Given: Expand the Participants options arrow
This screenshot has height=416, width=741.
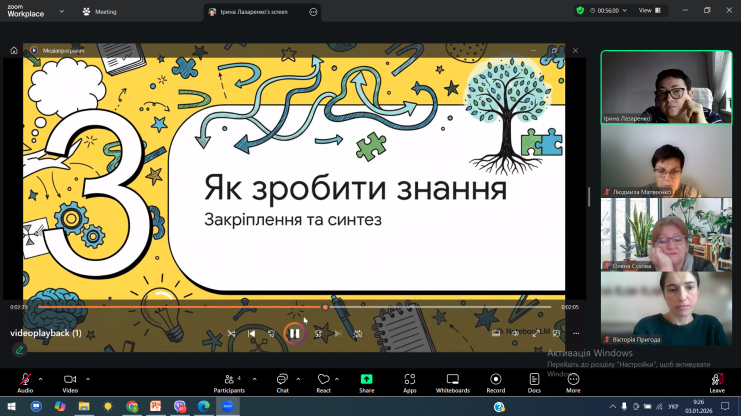Looking at the screenshot, I should click(x=255, y=379).
